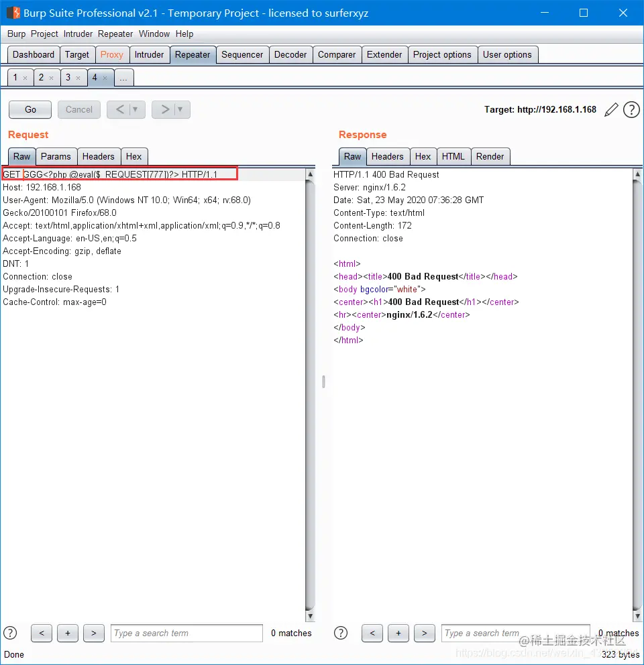The height and width of the screenshot is (665, 644).
Task: Click response search plus options button
Action: [398, 633]
